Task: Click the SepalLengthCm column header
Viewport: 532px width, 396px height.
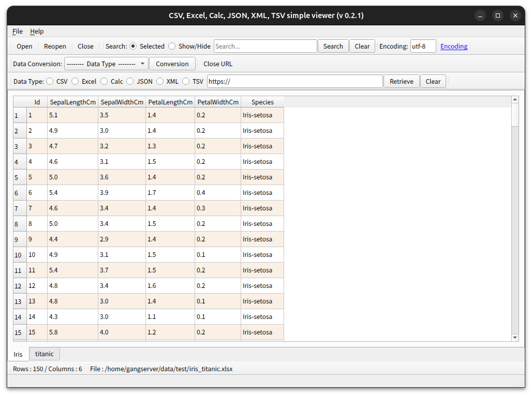Action: pos(72,102)
